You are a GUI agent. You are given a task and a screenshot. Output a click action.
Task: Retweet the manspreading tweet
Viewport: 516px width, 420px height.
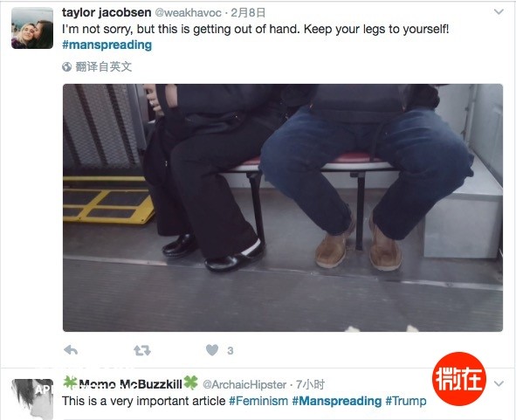142,350
